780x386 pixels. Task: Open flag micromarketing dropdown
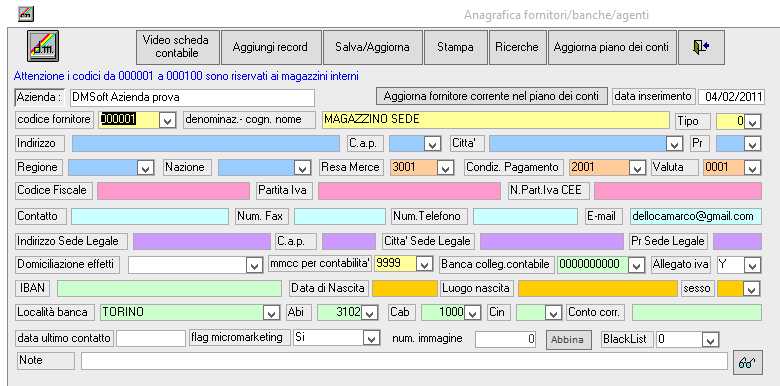click(371, 339)
